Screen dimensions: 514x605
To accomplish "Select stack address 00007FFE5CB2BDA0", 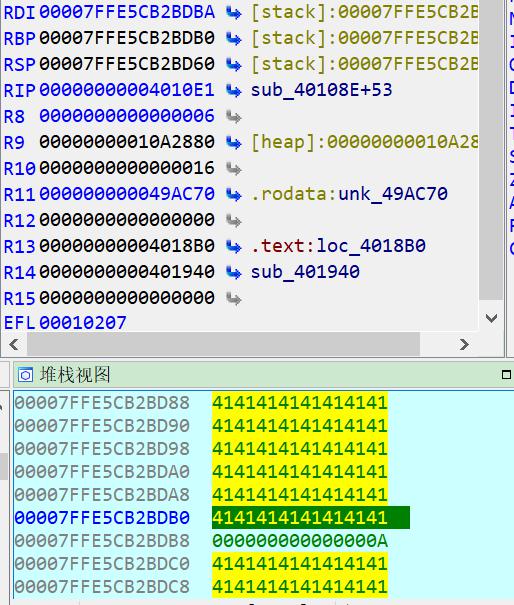I will click(102, 471).
